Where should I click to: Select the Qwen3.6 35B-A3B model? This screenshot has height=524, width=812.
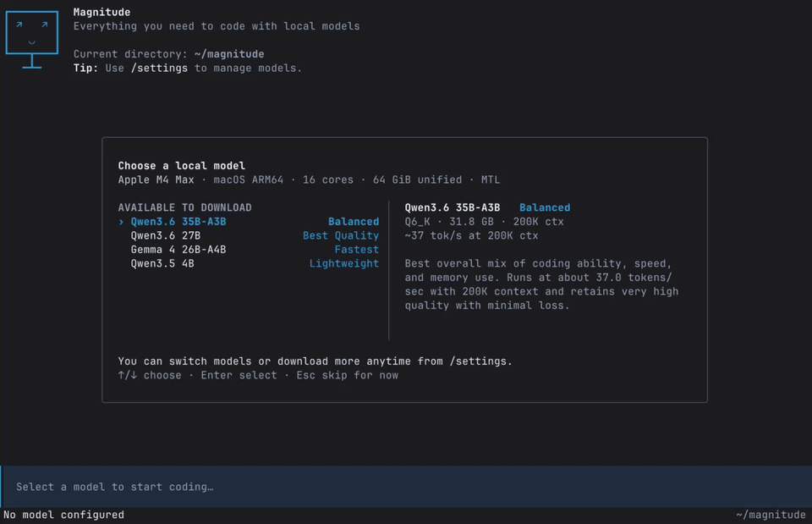tap(249, 222)
